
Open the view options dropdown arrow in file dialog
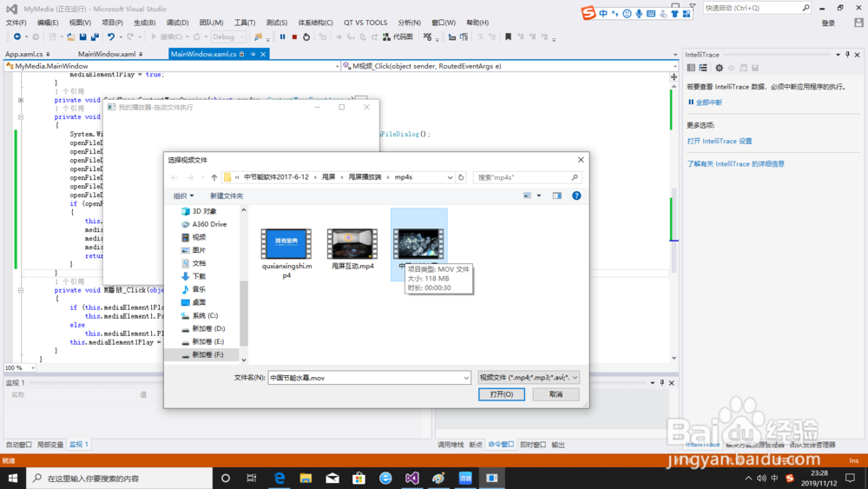539,195
